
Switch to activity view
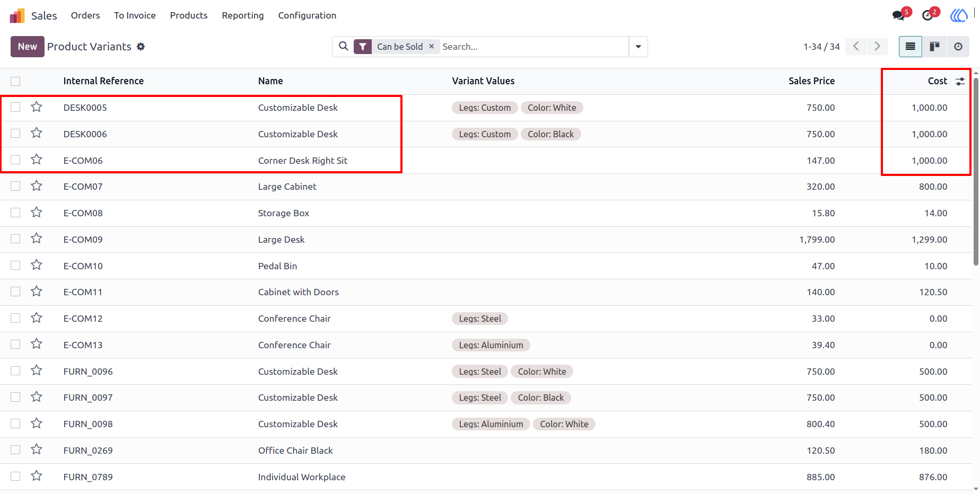click(958, 47)
